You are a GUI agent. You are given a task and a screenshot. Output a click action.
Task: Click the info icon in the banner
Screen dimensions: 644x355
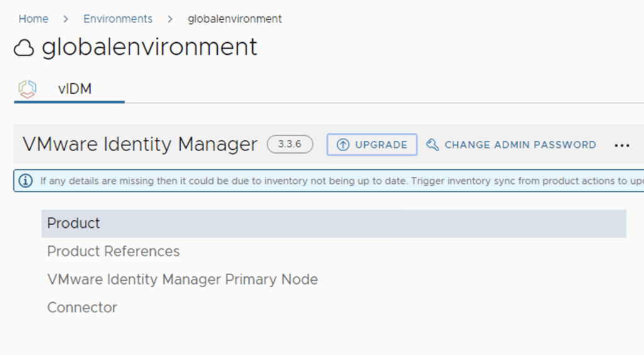pos(25,181)
